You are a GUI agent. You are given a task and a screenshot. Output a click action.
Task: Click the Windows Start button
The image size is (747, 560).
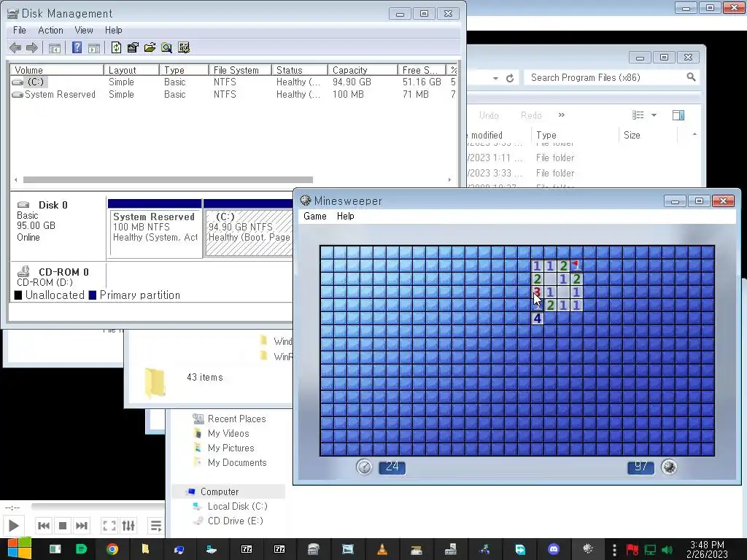tap(19, 549)
